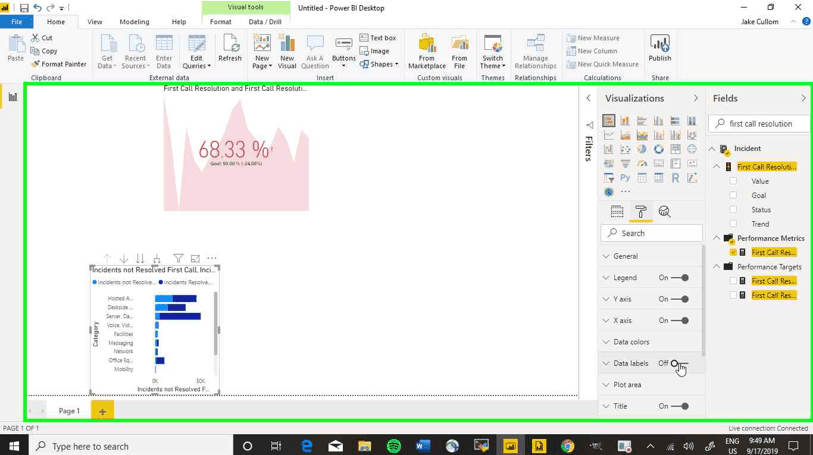Viewport: 813px width, 455px height.
Task: Choose the Python visual icon
Action: pyautogui.click(x=625, y=178)
